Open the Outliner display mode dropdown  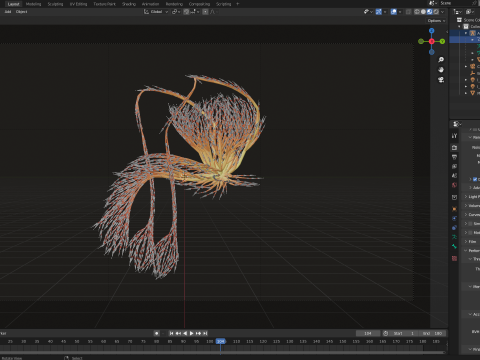click(470, 12)
